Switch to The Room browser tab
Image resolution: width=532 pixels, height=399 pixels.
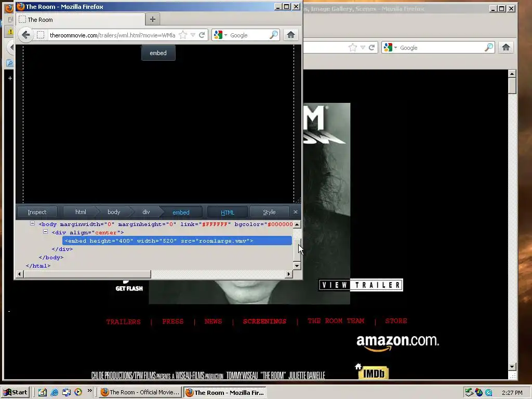(x=81, y=19)
